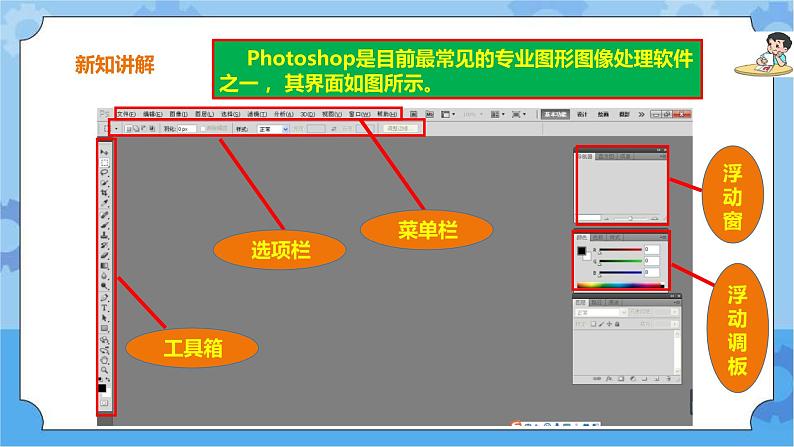Select the Rectangle shape tool
Viewport: 794px width, 447px height.
[104, 329]
